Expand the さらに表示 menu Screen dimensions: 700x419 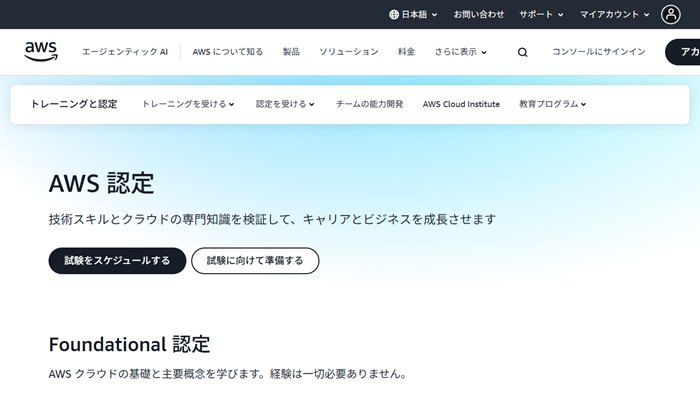tap(461, 52)
